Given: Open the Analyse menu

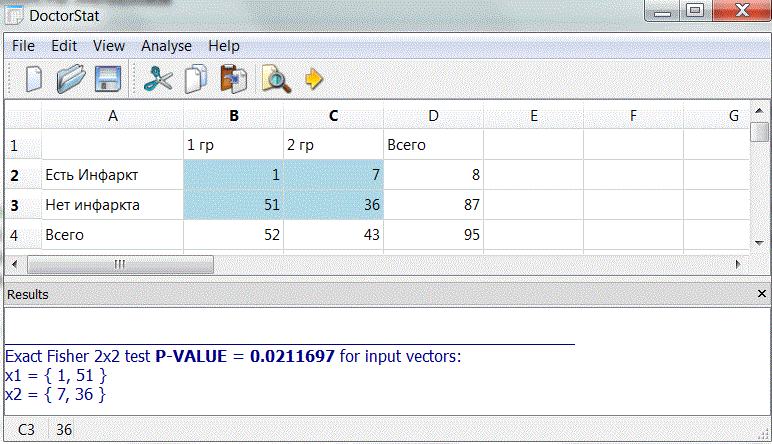Looking at the screenshot, I should pyautogui.click(x=166, y=46).
